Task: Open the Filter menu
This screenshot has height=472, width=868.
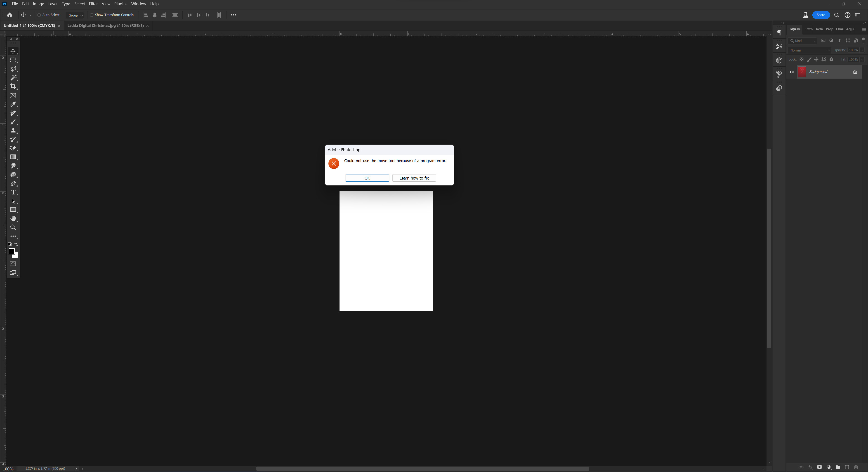Action: (93, 4)
